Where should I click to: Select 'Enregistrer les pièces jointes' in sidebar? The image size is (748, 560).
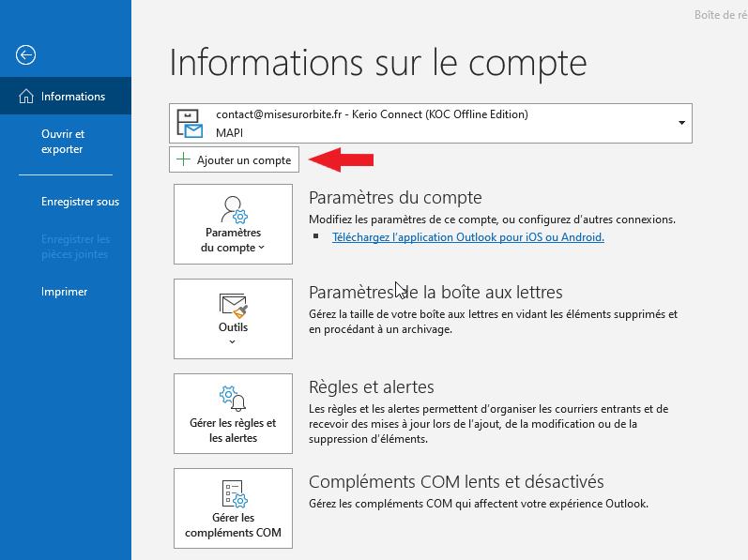(x=75, y=247)
